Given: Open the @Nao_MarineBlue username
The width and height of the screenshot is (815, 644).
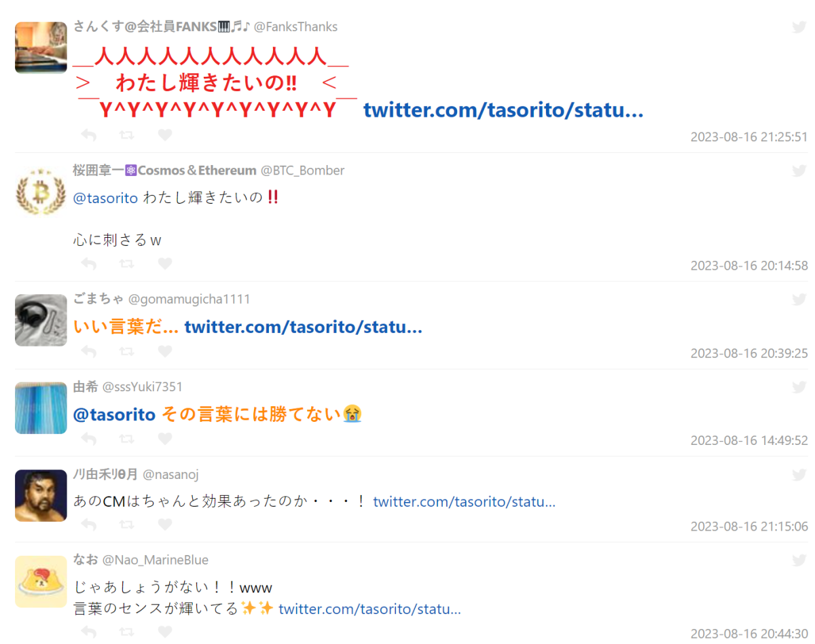Looking at the screenshot, I should 156,560.
